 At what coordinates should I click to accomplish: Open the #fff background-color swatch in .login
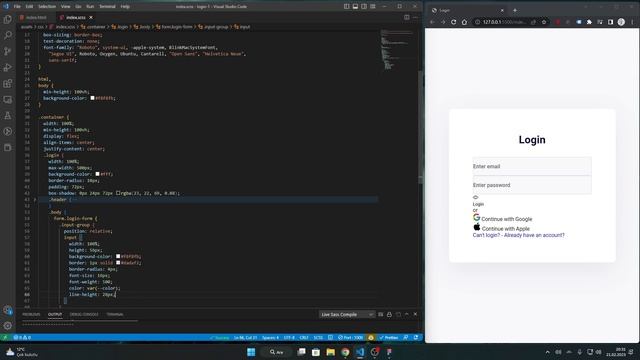click(97, 174)
